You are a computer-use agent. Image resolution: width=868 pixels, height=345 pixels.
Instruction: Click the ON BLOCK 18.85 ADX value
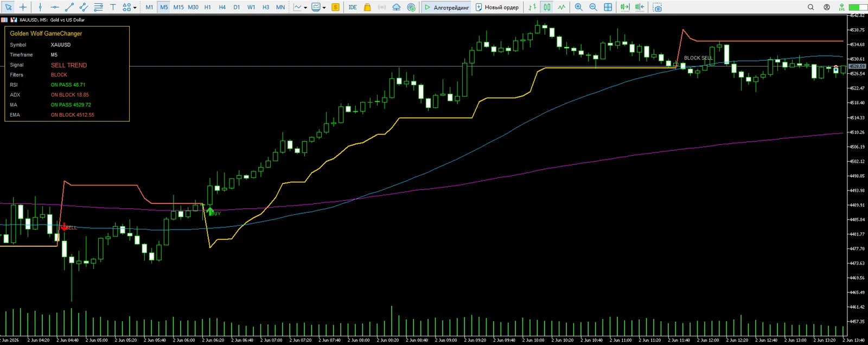pyautogui.click(x=70, y=95)
